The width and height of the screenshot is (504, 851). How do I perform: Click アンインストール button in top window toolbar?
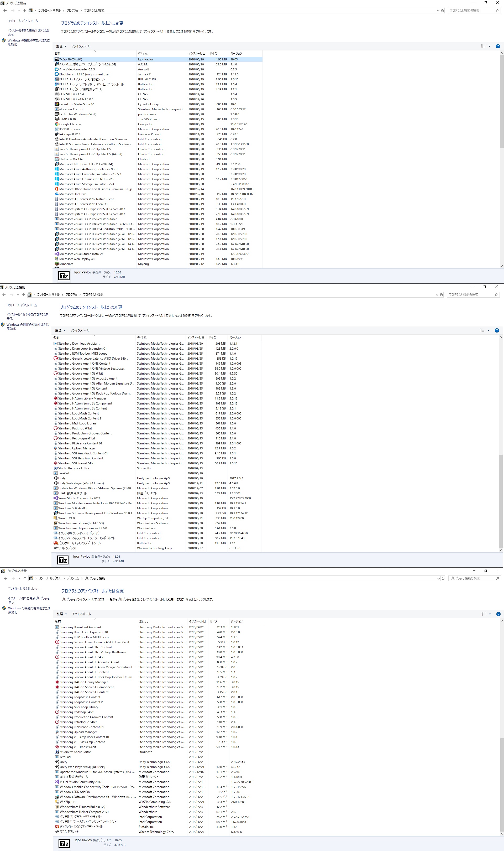pyautogui.click(x=81, y=46)
